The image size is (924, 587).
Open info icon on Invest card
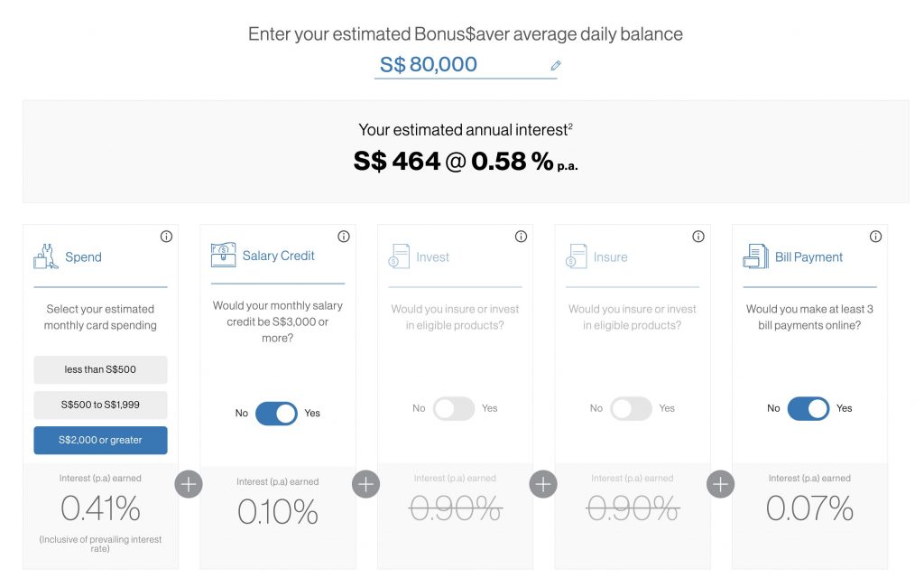521,237
